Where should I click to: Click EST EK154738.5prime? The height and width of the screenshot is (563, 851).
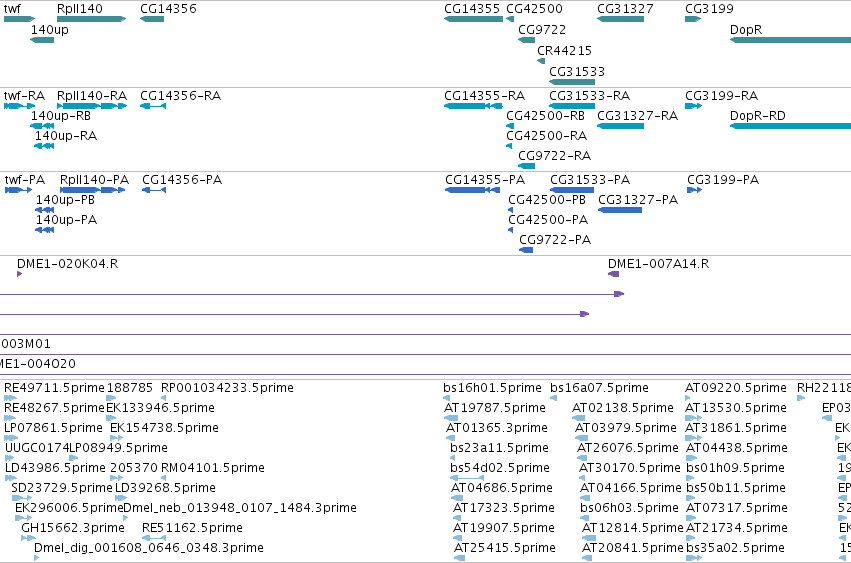tap(164, 428)
